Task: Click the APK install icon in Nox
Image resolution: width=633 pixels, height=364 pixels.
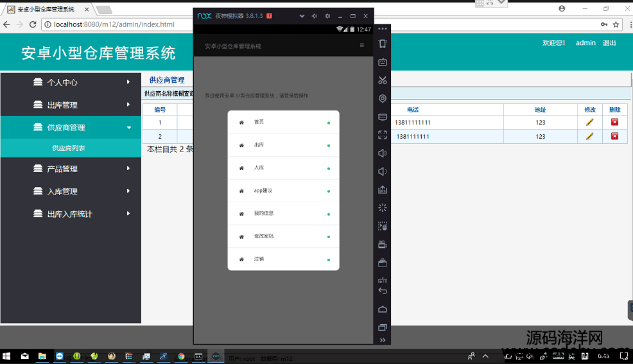Action: [x=382, y=189]
